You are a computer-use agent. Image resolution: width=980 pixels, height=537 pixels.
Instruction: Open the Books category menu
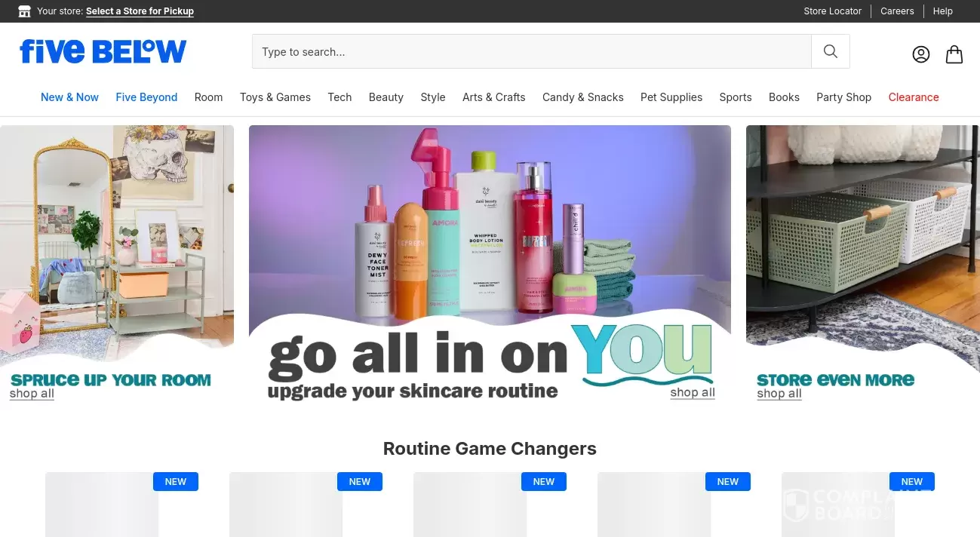(784, 97)
